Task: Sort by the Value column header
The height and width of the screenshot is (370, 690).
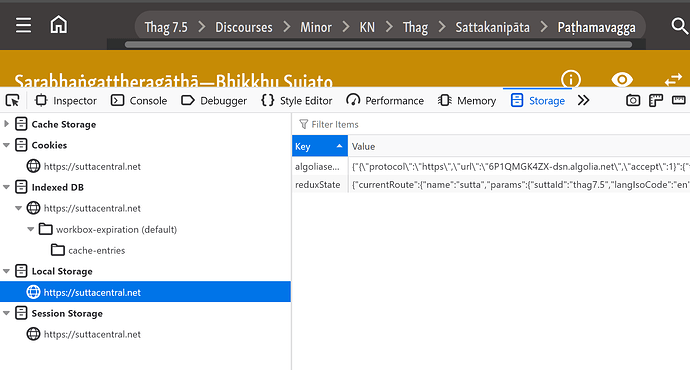Action: [519, 146]
